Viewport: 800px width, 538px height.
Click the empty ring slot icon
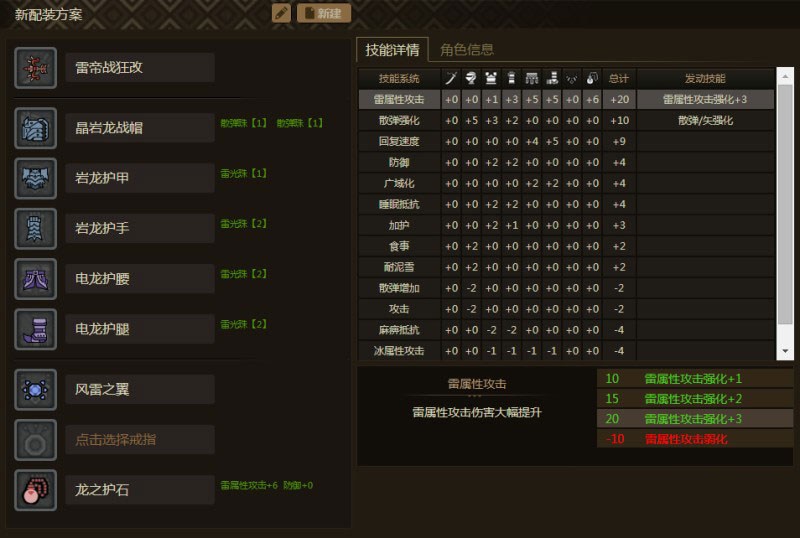coord(35,439)
